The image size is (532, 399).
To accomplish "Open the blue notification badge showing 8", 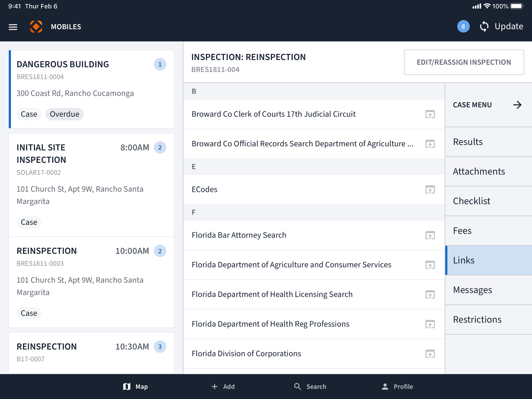I will [x=463, y=26].
